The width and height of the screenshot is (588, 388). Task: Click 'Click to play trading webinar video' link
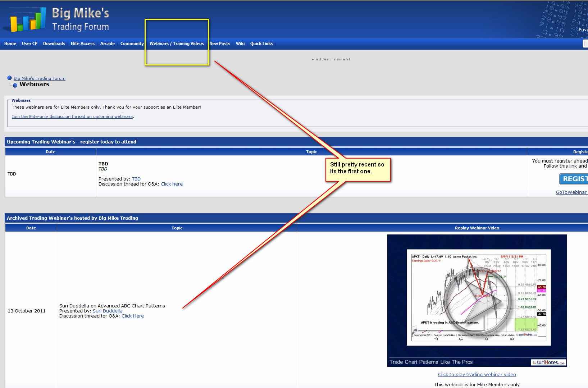[477, 375]
